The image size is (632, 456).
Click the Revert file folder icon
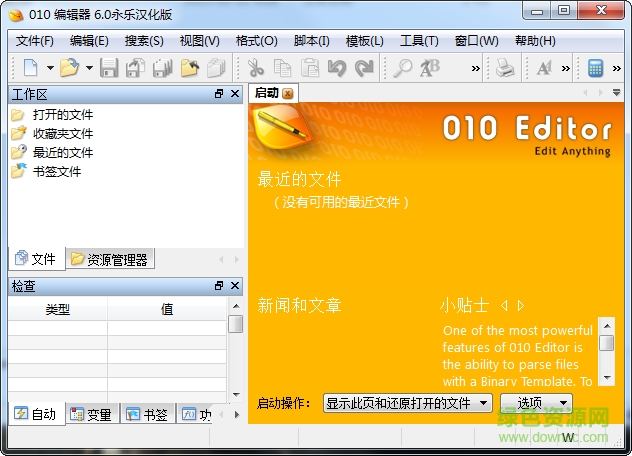(190, 68)
